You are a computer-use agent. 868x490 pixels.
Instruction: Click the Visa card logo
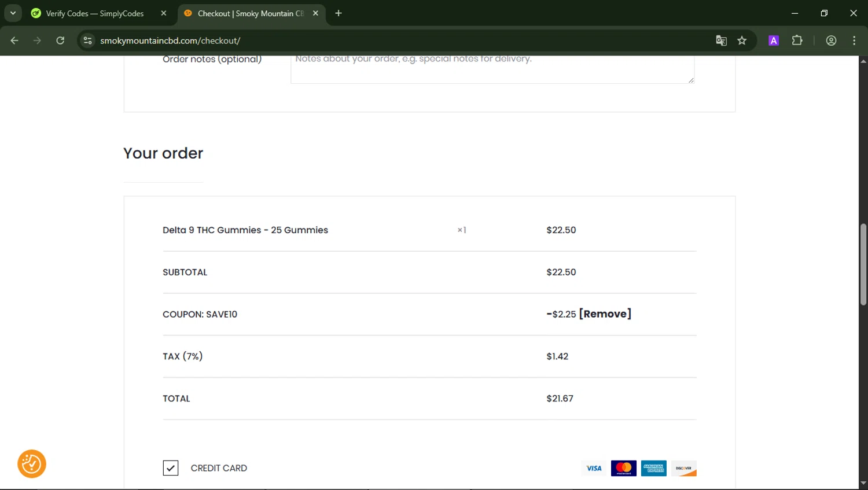(x=594, y=468)
